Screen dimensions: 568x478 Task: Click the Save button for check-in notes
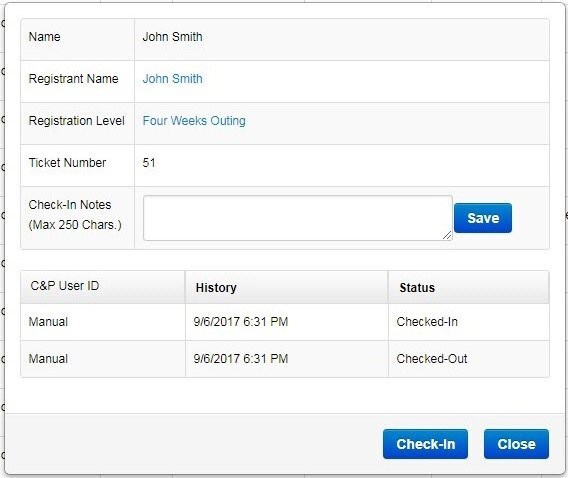point(483,218)
